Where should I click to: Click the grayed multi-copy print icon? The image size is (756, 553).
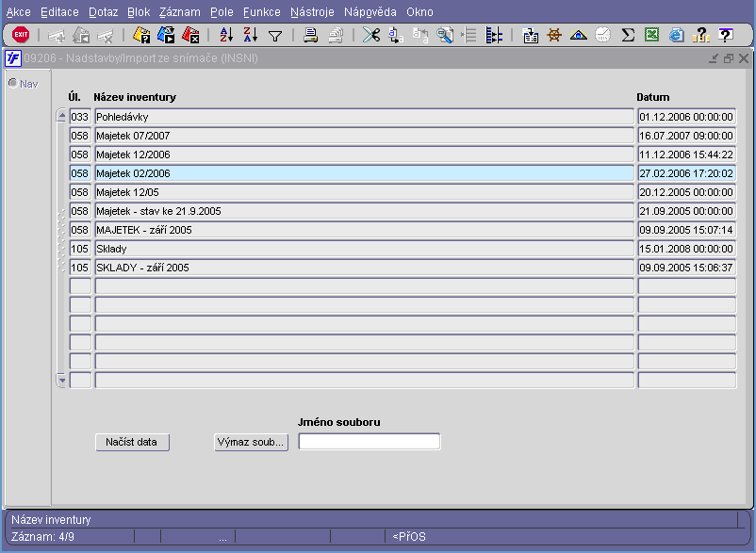(x=336, y=35)
